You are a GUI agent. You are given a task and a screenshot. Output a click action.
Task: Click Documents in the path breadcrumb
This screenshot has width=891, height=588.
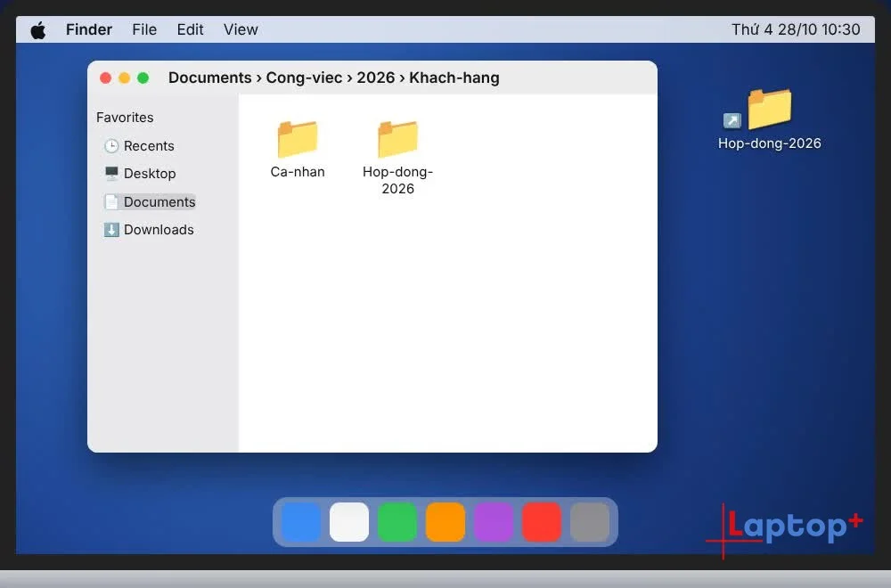coord(209,78)
